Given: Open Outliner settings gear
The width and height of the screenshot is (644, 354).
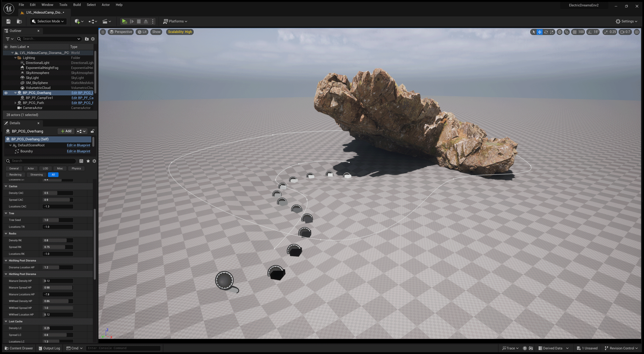Looking at the screenshot, I should pos(93,39).
